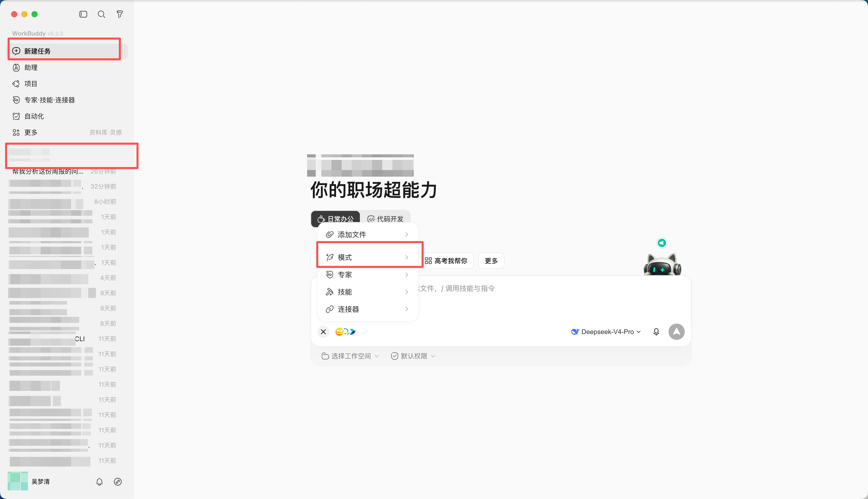Open the Deepseek-V4-Pro model dropdown
The width and height of the screenshot is (868, 499).
606,332
